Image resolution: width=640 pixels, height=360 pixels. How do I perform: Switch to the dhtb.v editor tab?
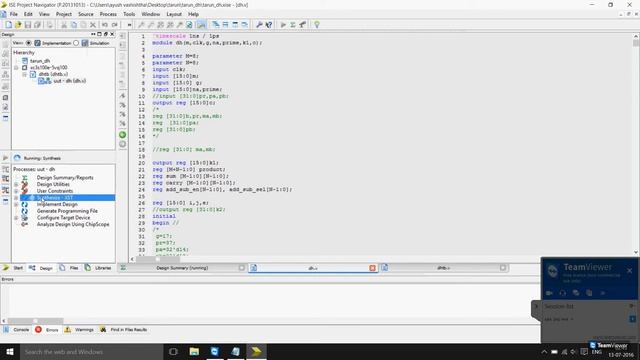point(443,268)
